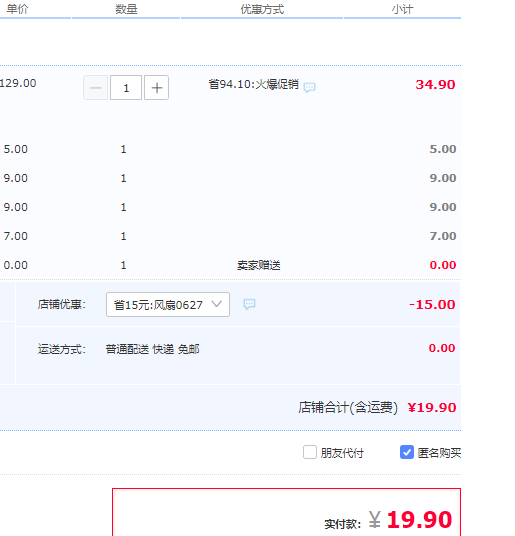Uncheck the 匿名购买 checkbox

click(407, 452)
